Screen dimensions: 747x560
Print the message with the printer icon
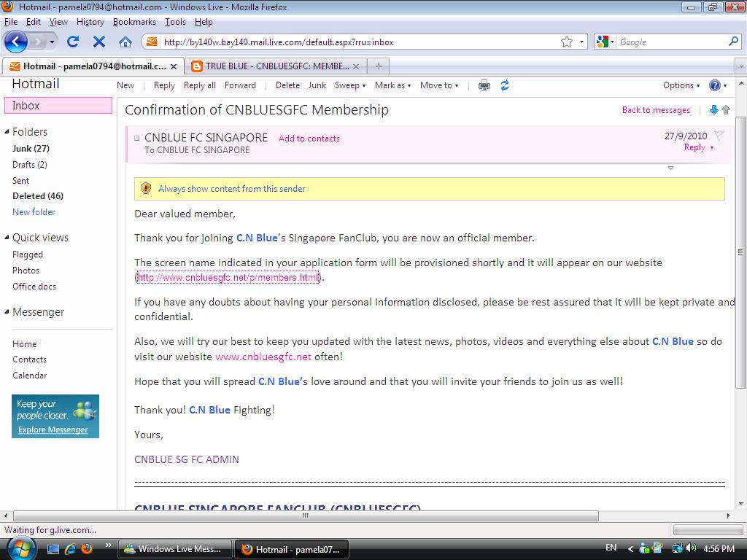(x=484, y=85)
